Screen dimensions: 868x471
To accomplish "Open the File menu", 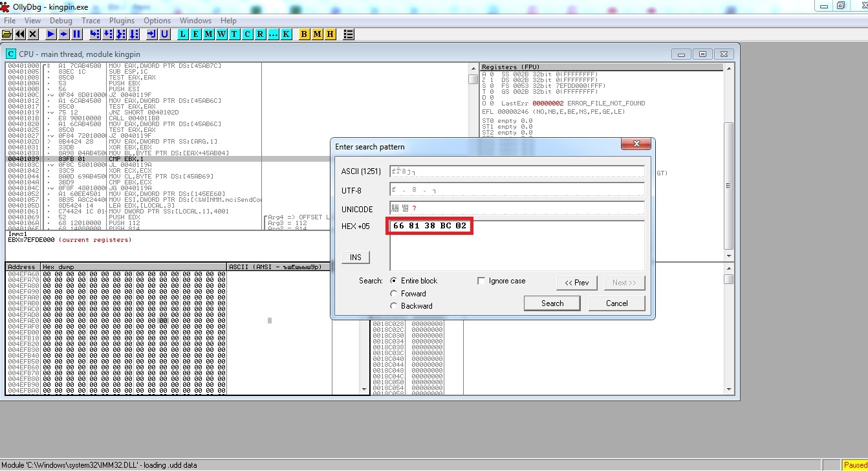I will tap(10, 21).
